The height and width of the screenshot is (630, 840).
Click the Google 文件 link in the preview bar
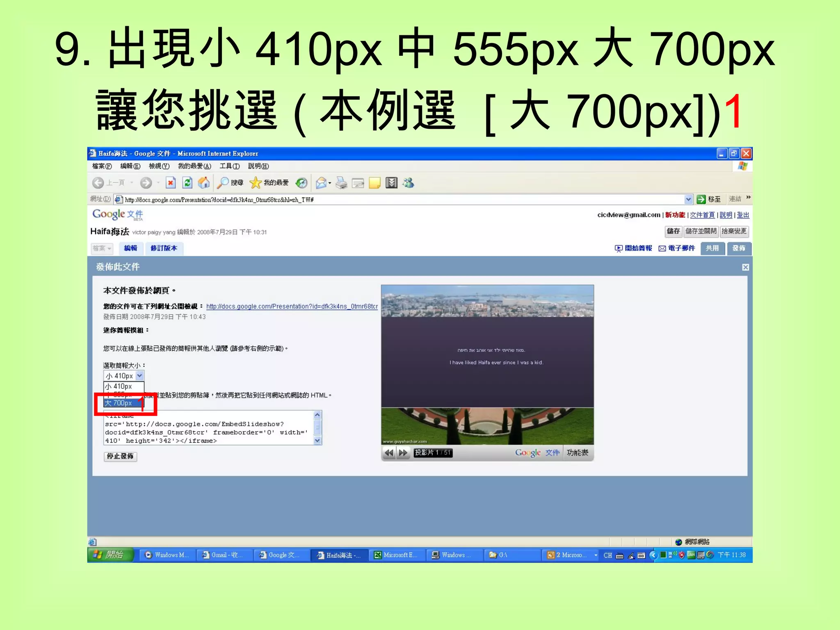(x=537, y=453)
